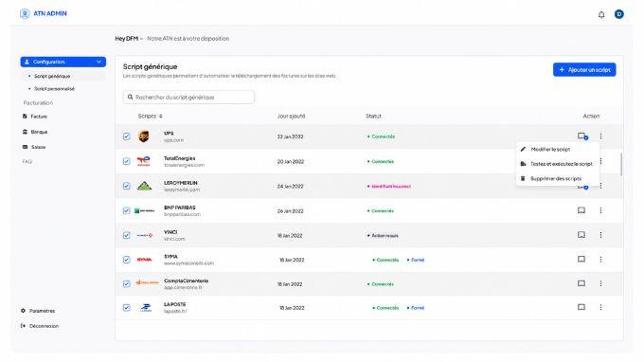Uncheck the SYMA row checkbox

pyautogui.click(x=127, y=260)
